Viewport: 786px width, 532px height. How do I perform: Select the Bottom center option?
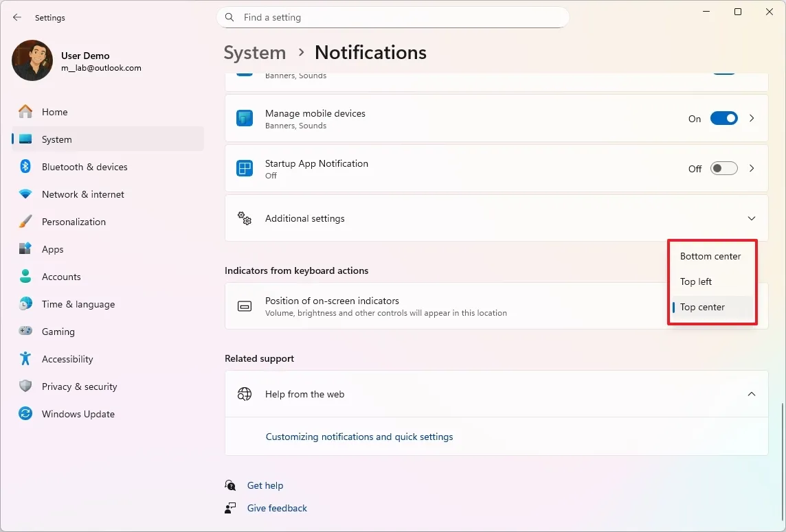coord(710,256)
